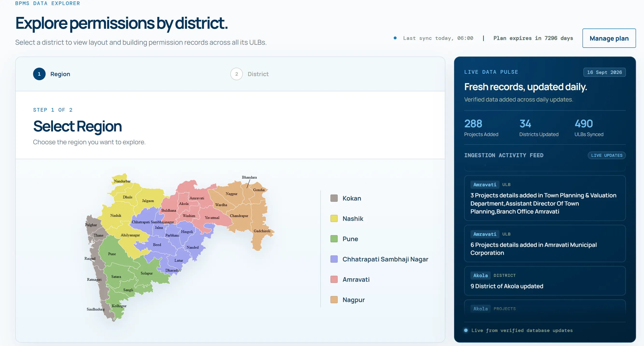Choose Nashik in the region legend
The width and height of the screenshot is (644, 346).
pyautogui.click(x=353, y=219)
